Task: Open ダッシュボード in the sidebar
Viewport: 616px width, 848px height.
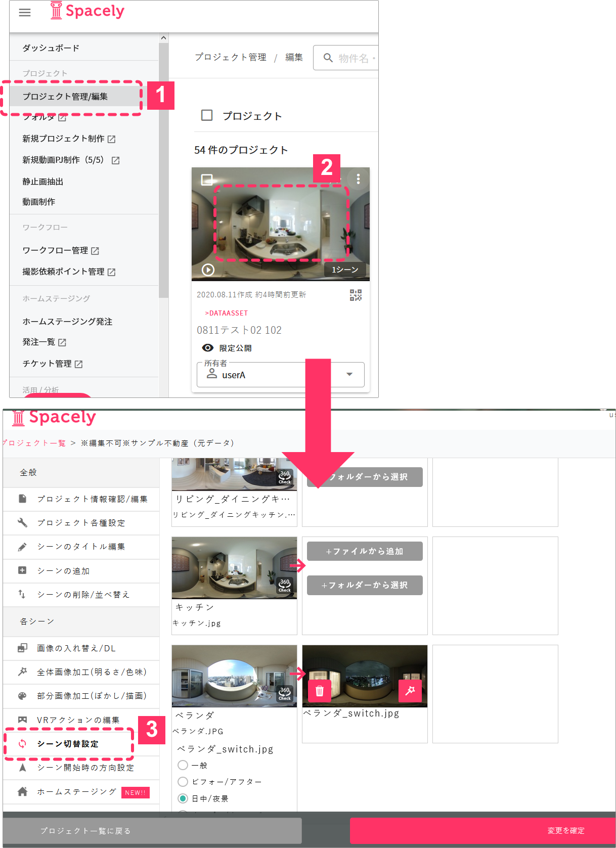Action: [x=51, y=48]
